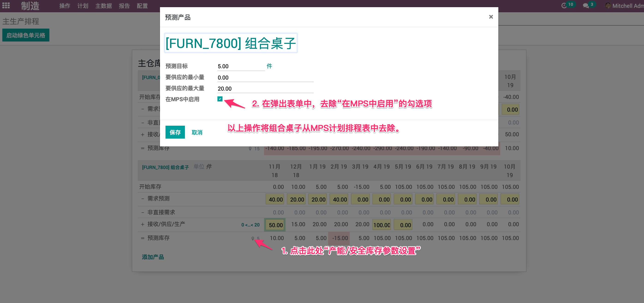Open the conversations chat bubble icon
Viewport: 644px width, 303px height.
[586, 6]
